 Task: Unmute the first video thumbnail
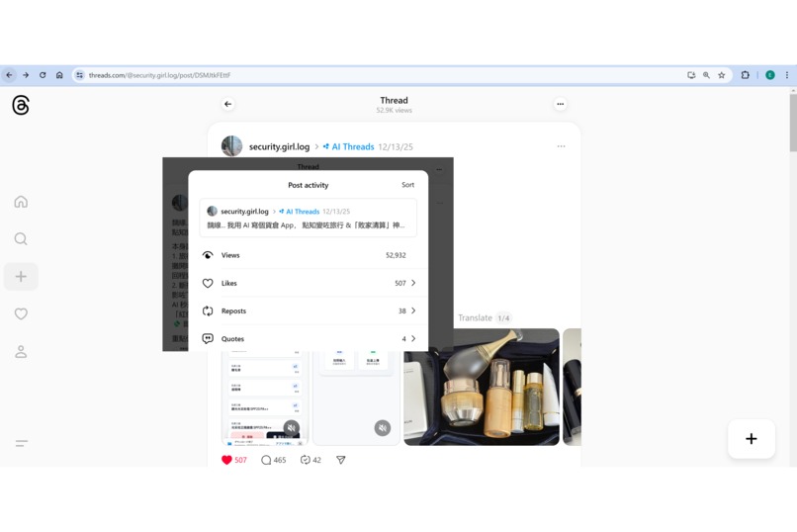click(292, 428)
